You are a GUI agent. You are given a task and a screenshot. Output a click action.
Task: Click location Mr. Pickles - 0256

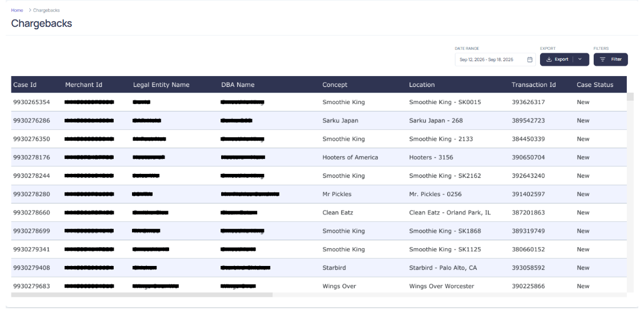tap(435, 194)
